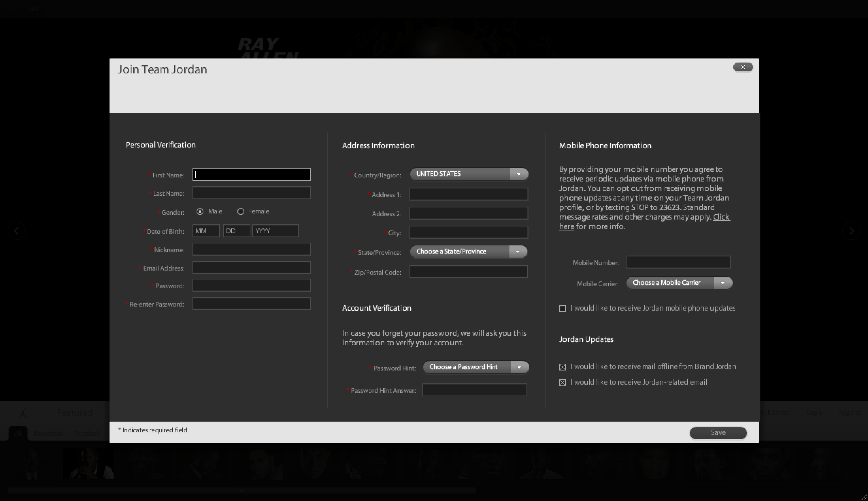Close the Join Team Jordan dialog
Screen dimensions: 868x501
point(743,67)
